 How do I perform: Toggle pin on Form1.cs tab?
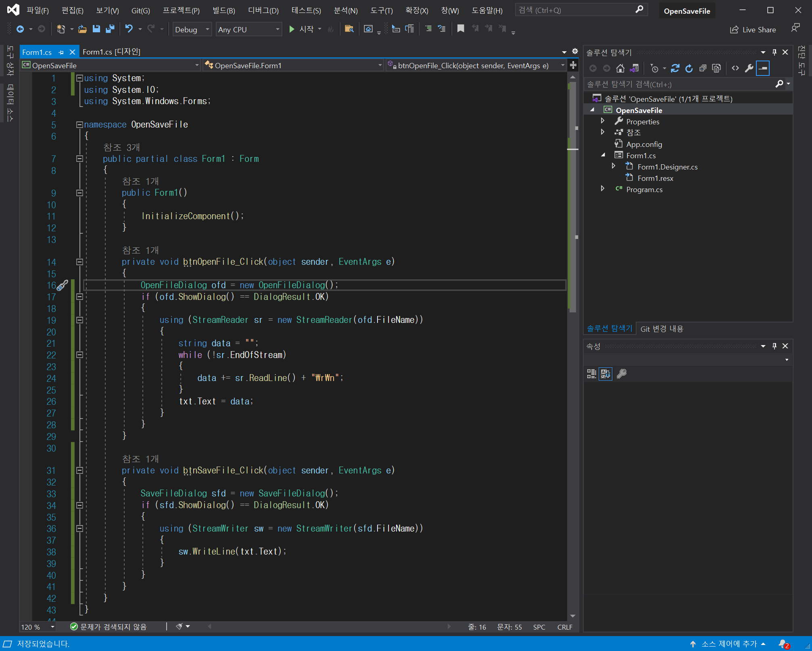(61, 52)
